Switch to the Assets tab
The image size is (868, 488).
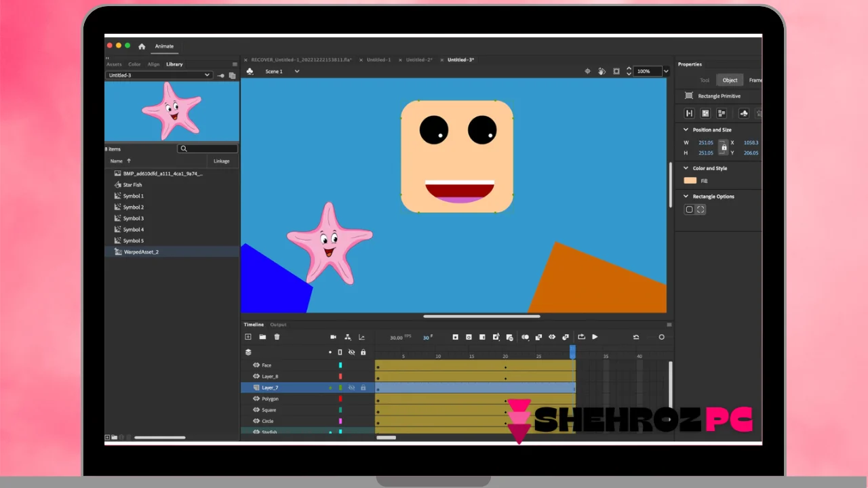[x=114, y=64]
